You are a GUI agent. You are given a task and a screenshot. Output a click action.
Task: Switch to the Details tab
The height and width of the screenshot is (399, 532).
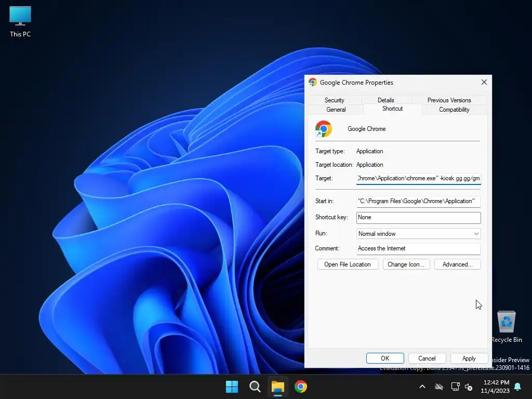pos(386,100)
